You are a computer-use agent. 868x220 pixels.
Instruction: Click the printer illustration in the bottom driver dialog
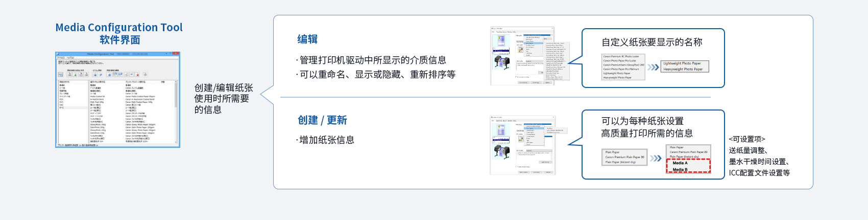click(x=501, y=151)
